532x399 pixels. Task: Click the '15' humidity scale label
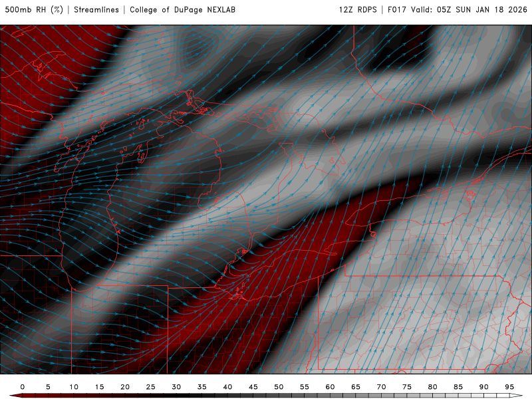point(99,387)
